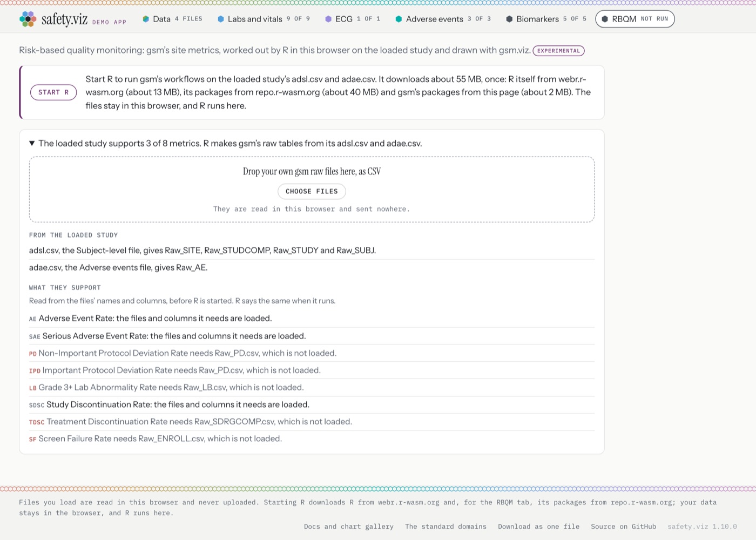The height and width of the screenshot is (540, 756).
Task: Click the Non-Important Protocol Deviation Rate row
Action: click(312, 353)
